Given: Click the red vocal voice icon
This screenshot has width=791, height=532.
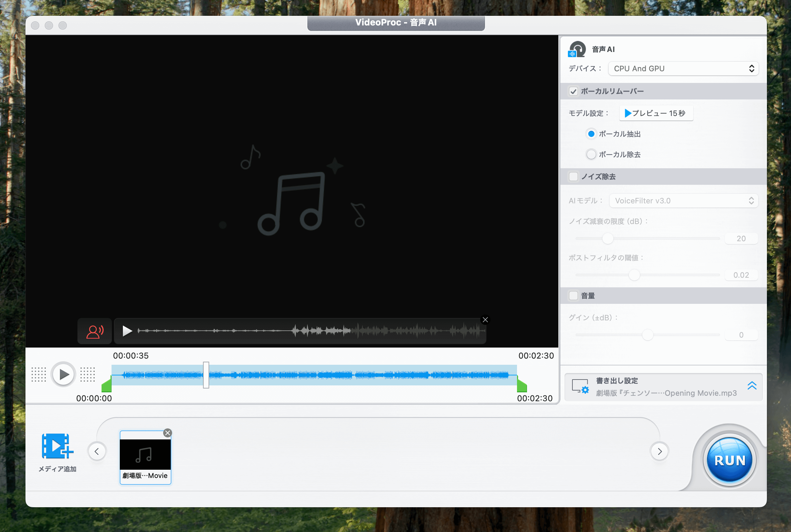Looking at the screenshot, I should pyautogui.click(x=95, y=331).
